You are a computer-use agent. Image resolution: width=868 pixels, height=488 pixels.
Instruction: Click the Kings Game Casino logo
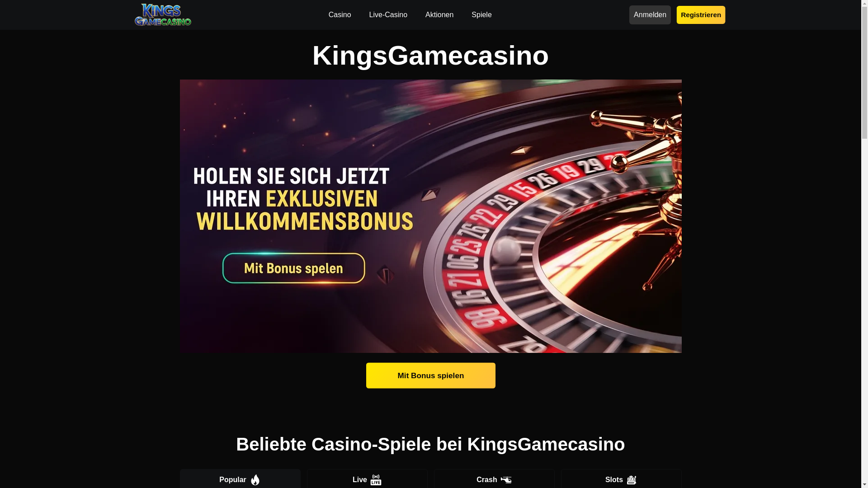pos(163,15)
